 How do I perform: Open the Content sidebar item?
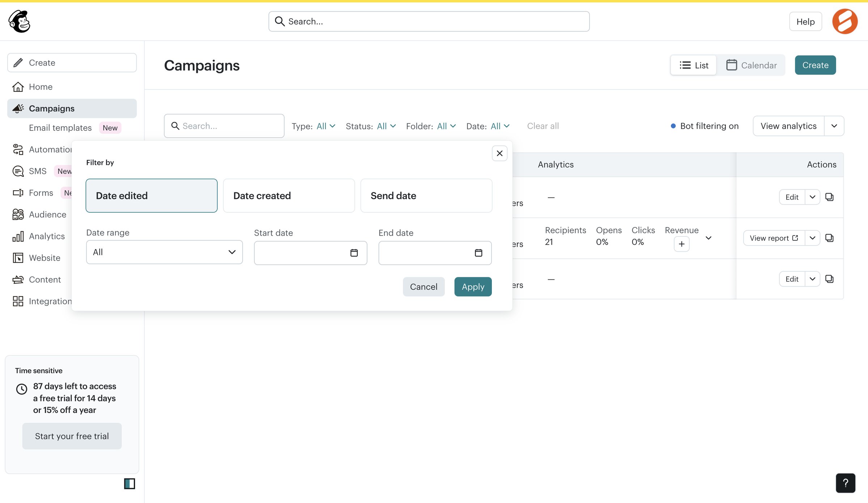[x=45, y=280]
